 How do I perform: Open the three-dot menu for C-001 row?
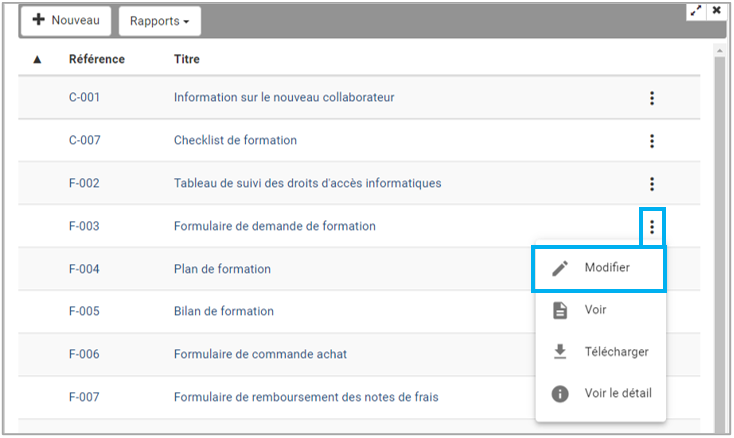coord(652,98)
